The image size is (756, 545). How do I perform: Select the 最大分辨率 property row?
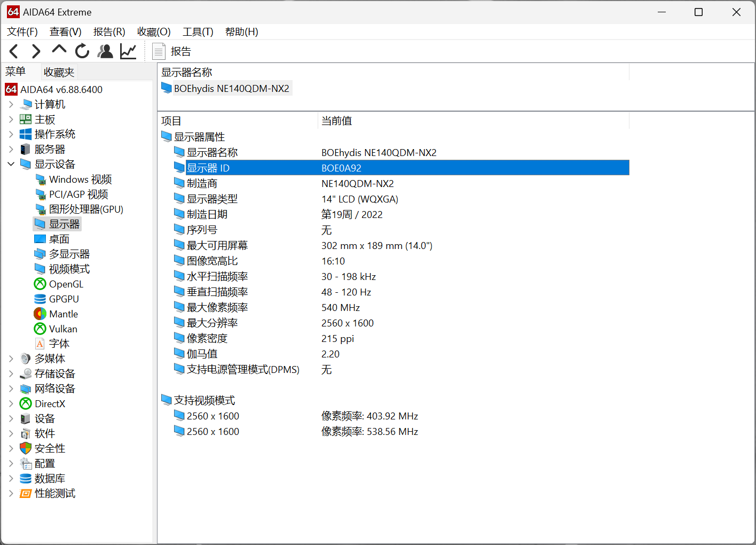[401, 323]
